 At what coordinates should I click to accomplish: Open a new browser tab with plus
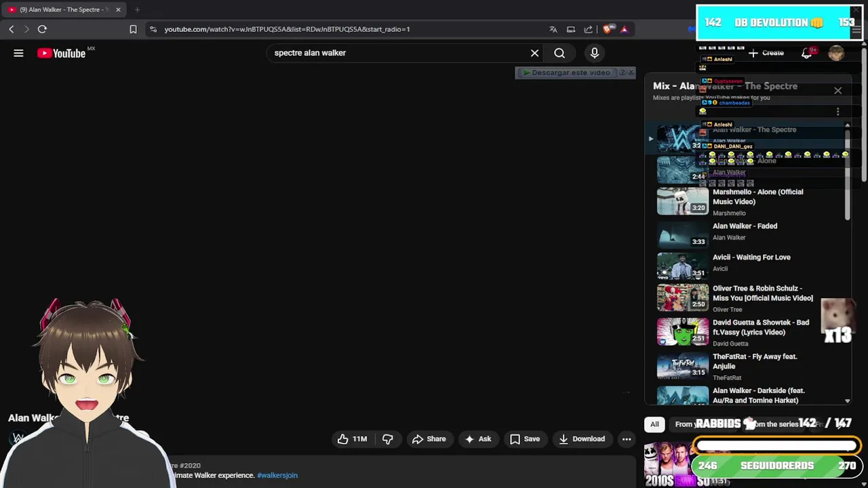(137, 9)
